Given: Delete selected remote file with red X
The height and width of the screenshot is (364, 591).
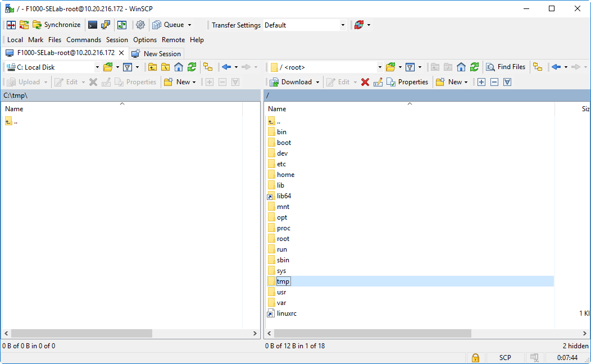Looking at the screenshot, I should tap(365, 82).
